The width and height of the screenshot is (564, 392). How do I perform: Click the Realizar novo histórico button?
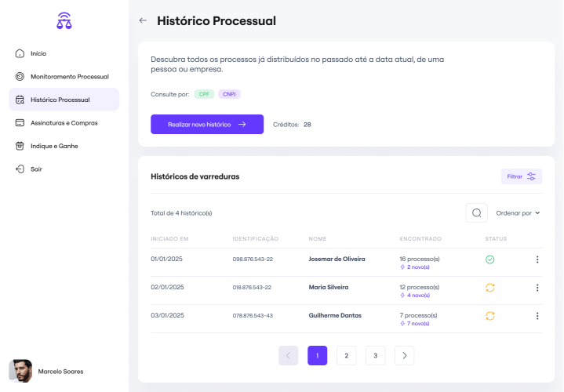click(x=207, y=124)
